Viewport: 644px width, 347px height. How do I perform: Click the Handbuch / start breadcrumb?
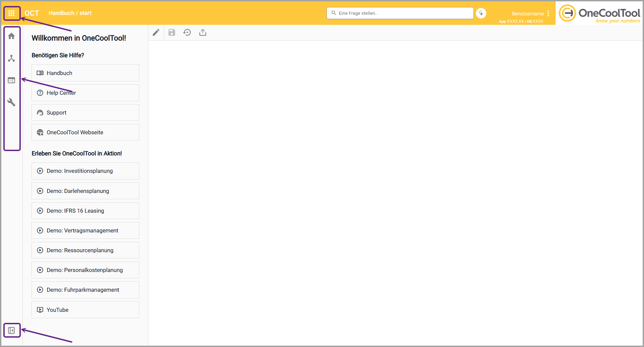[x=70, y=13]
